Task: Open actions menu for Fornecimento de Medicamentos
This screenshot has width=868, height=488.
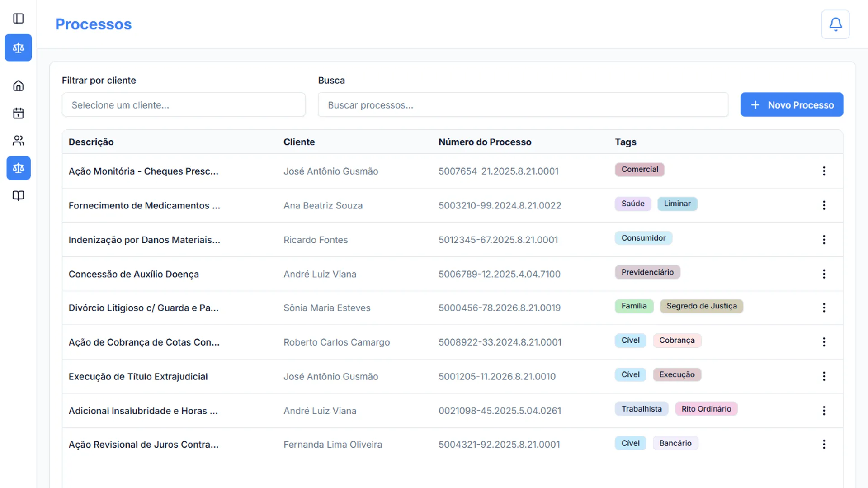Action: pyautogui.click(x=824, y=205)
